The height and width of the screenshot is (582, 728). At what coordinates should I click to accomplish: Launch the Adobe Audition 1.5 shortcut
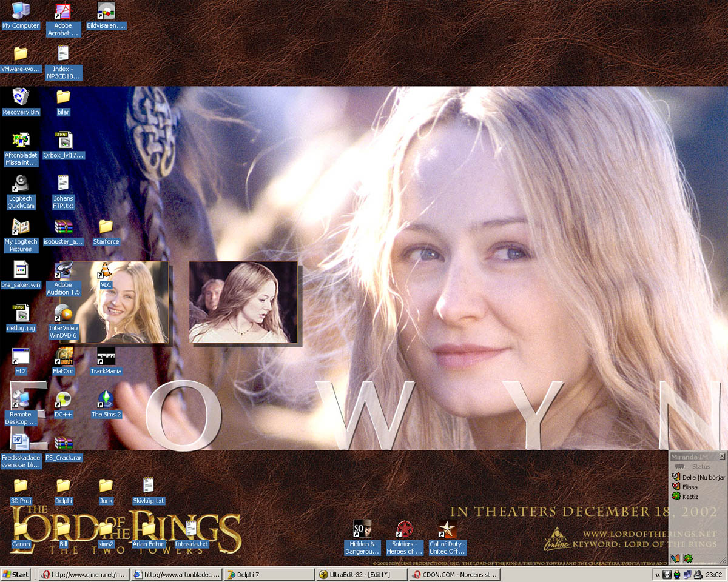pyautogui.click(x=63, y=279)
